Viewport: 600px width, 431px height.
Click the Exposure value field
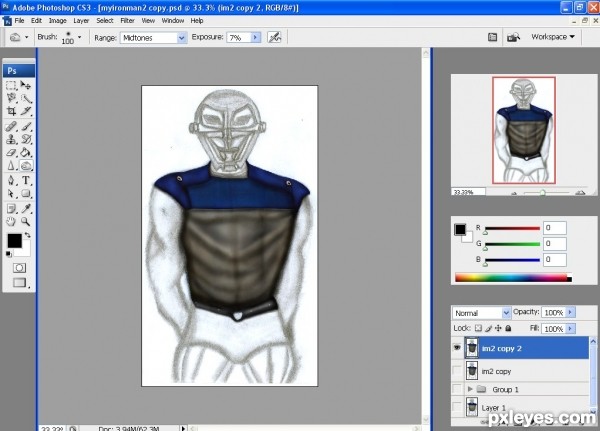[x=239, y=38]
